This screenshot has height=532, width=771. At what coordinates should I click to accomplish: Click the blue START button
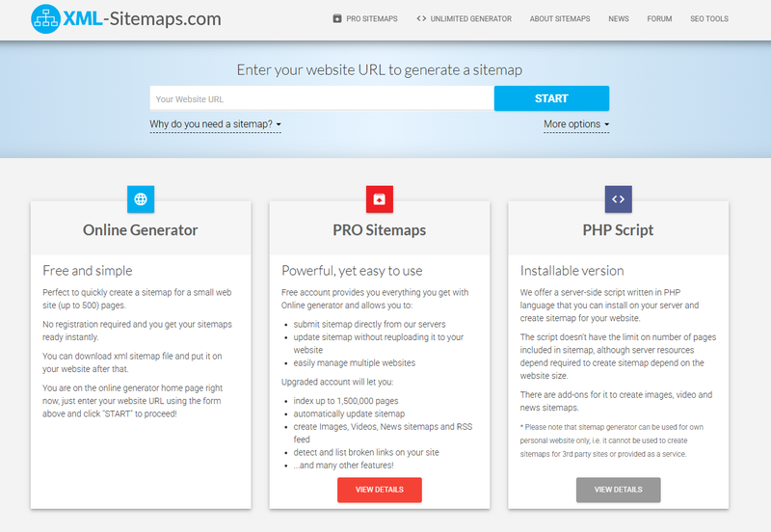click(x=551, y=98)
